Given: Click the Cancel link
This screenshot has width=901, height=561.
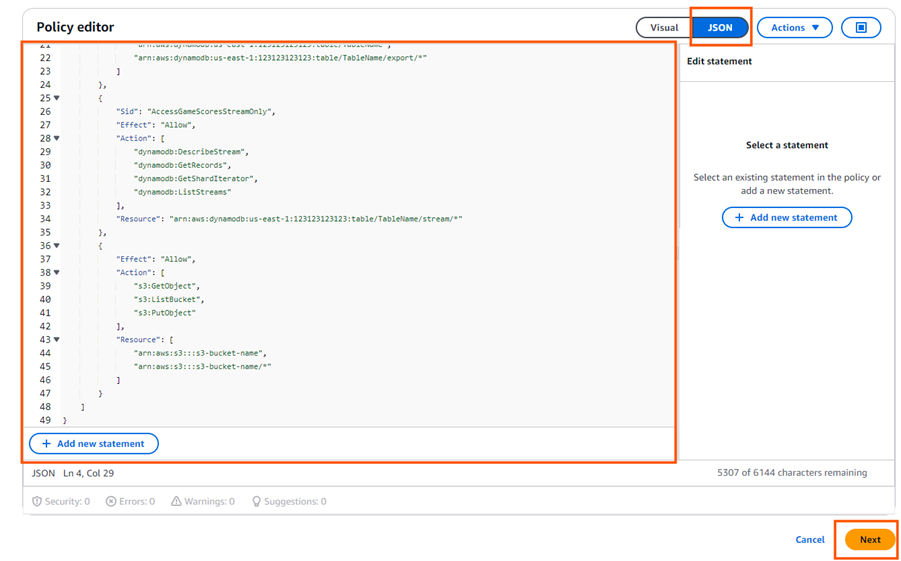Looking at the screenshot, I should tap(810, 540).
